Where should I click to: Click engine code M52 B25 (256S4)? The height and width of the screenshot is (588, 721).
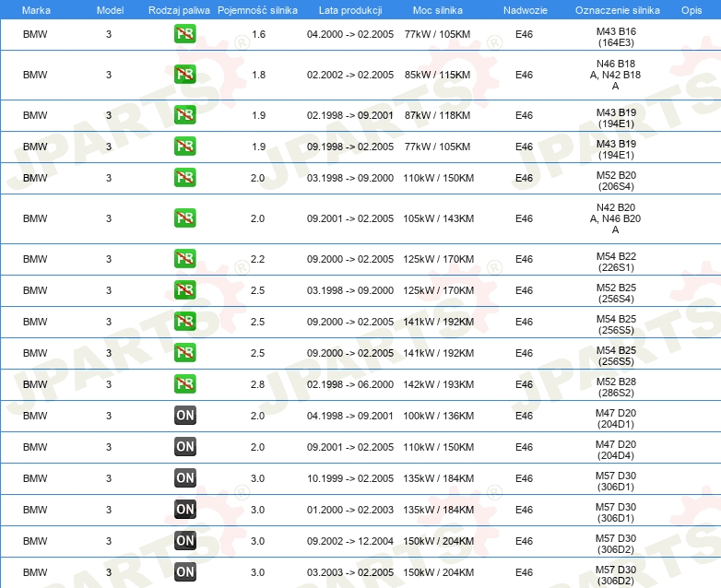(616, 293)
